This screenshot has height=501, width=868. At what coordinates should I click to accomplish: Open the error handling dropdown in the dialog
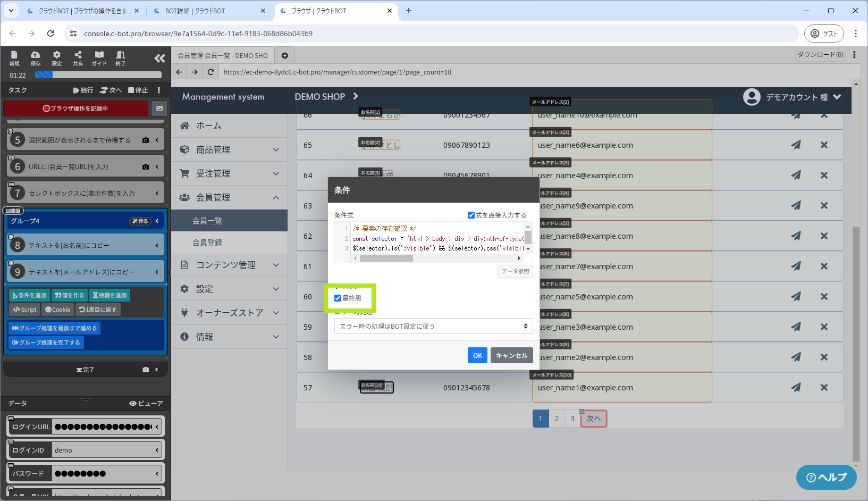pyautogui.click(x=434, y=326)
